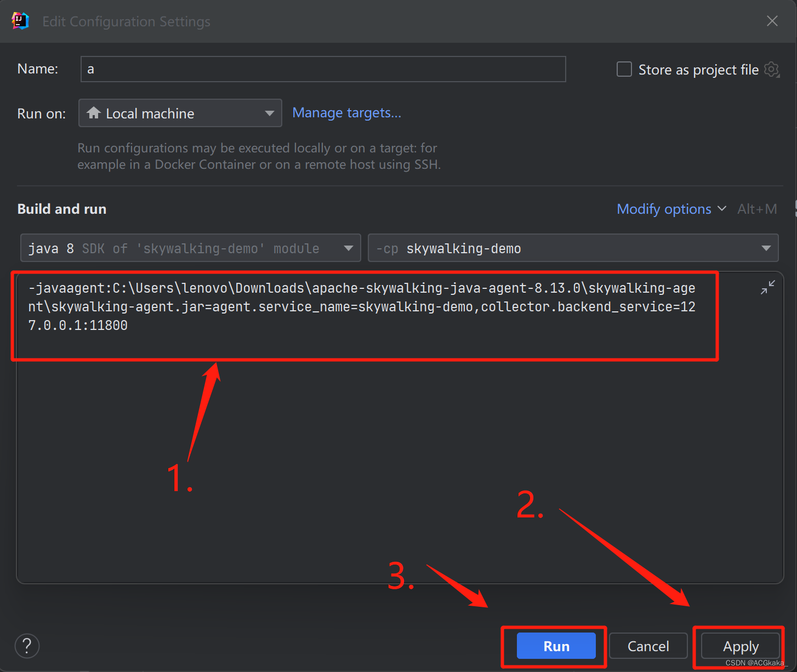Click the Cancel button

pos(648,646)
